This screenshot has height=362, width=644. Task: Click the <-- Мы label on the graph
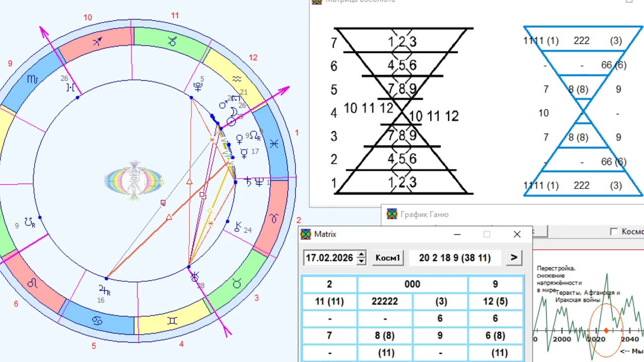(632, 351)
